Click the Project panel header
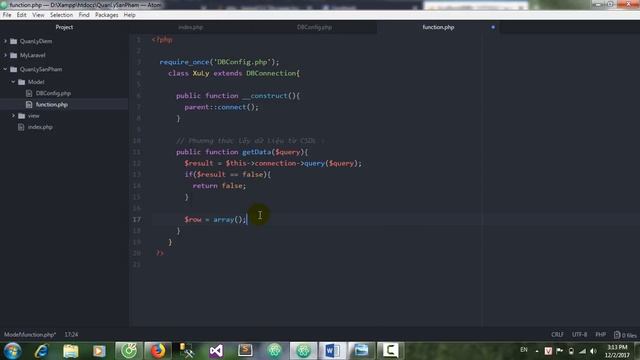 click(x=64, y=27)
